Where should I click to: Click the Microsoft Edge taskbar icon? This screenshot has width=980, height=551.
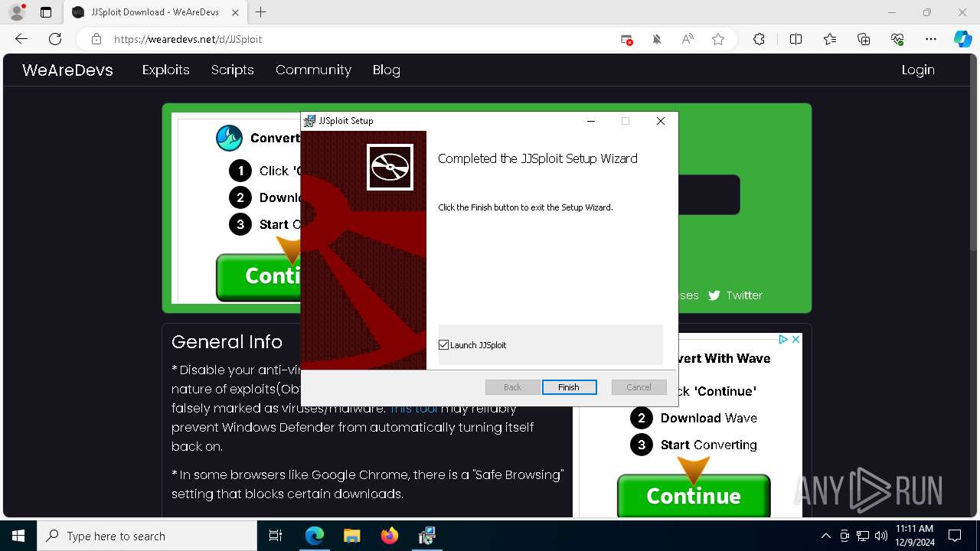pyautogui.click(x=315, y=536)
